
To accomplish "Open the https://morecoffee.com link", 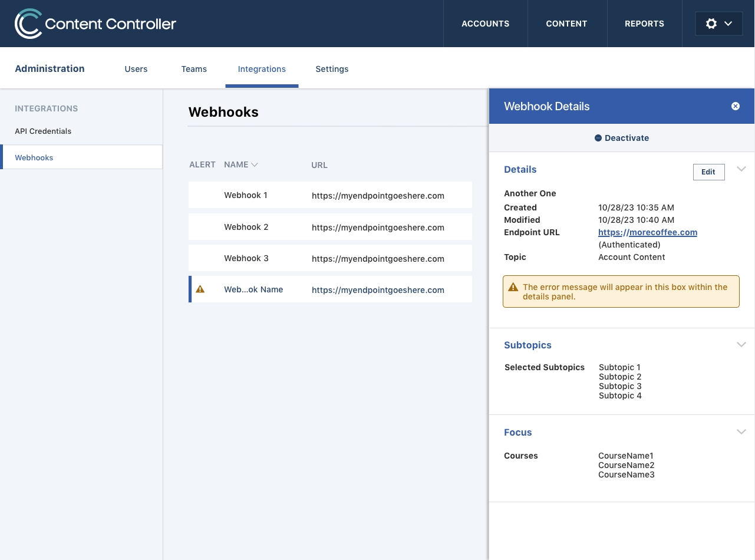I will [x=648, y=232].
